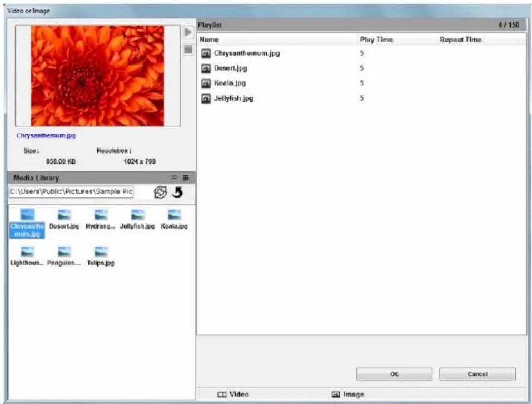The height and width of the screenshot is (404, 532).
Task: Click the image icon beside Jellyfish.jpg in the Playlist
Action: tap(206, 98)
